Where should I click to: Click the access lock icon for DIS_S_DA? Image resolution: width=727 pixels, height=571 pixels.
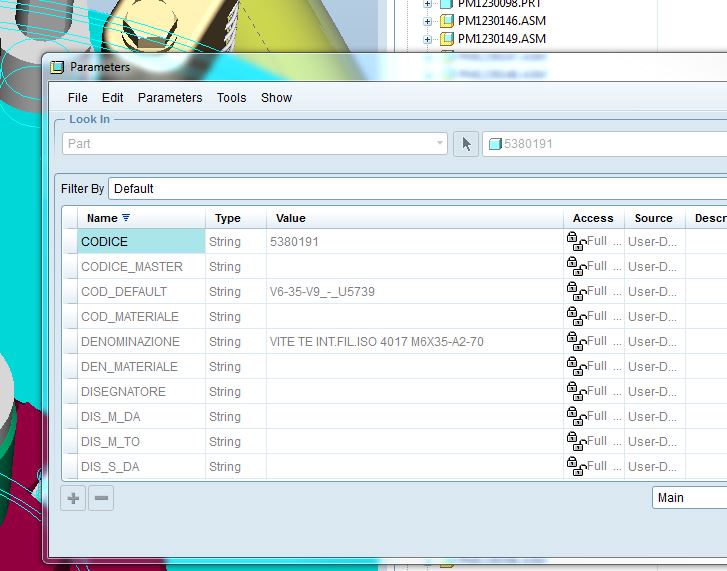coord(576,466)
